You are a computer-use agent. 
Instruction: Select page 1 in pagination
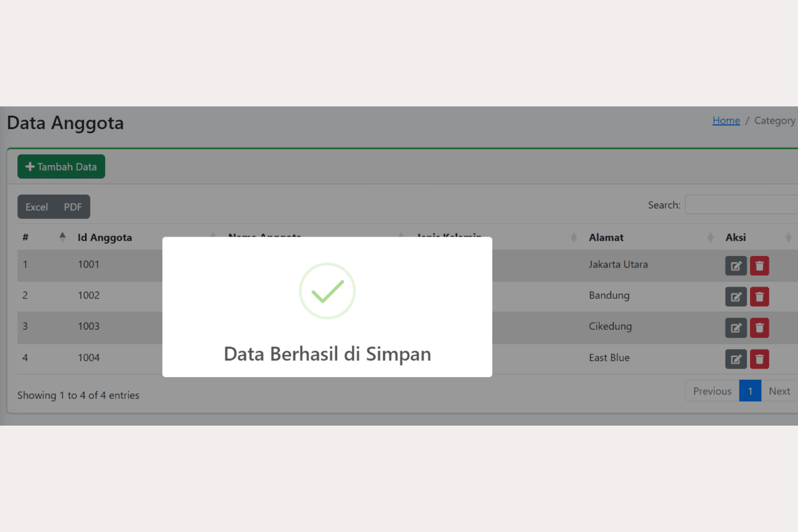click(749, 391)
